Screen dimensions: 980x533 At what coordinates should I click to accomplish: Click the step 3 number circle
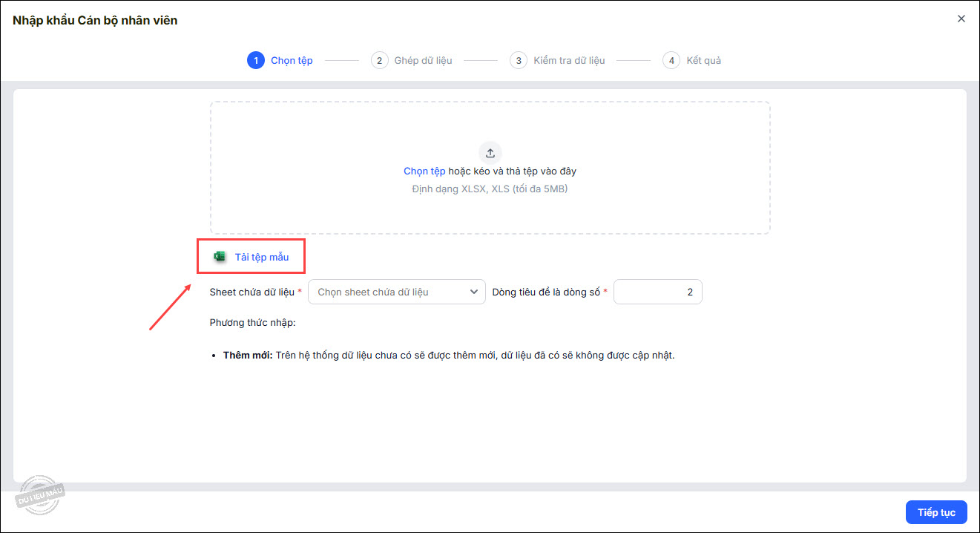pos(519,60)
